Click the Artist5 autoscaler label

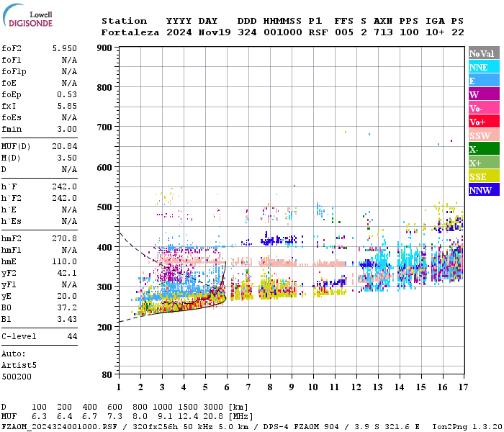(19, 366)
